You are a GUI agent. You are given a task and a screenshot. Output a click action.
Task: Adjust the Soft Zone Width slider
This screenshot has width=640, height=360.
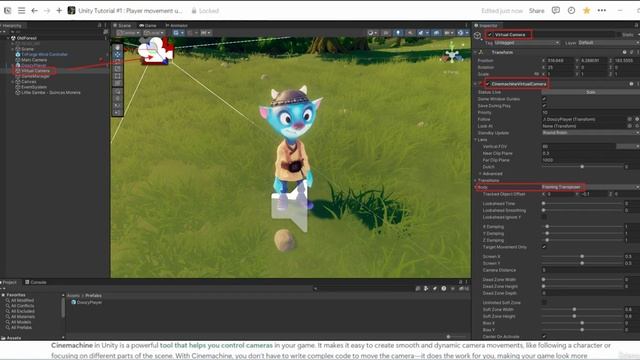point(574,309)
